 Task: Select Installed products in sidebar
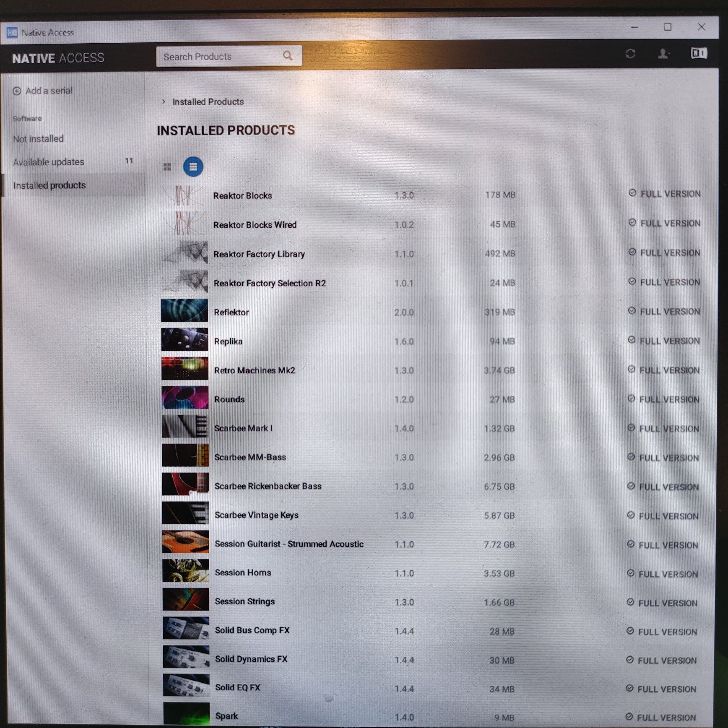point(49,185)
